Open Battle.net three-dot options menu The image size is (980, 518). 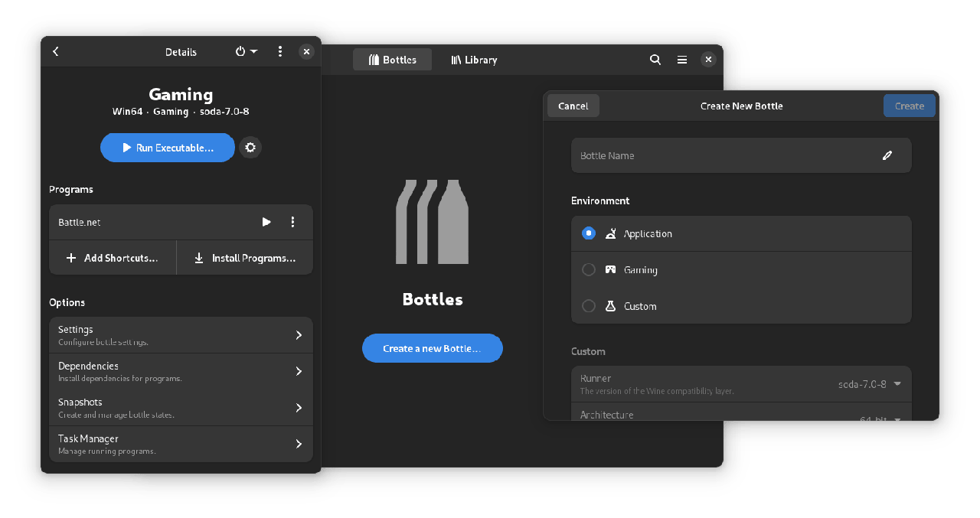[292, 222]
